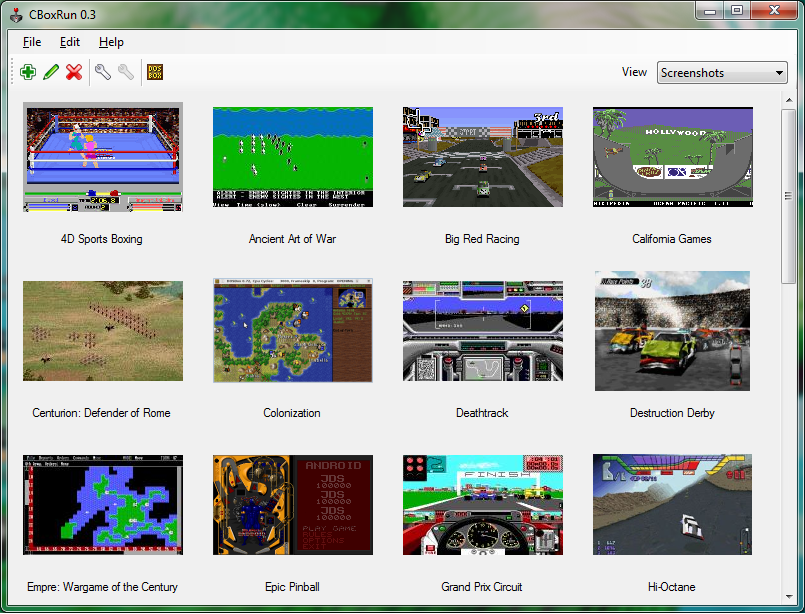Click the red X delete icon
This screenshot has width=805, height=614.
(x=74, y=72)
